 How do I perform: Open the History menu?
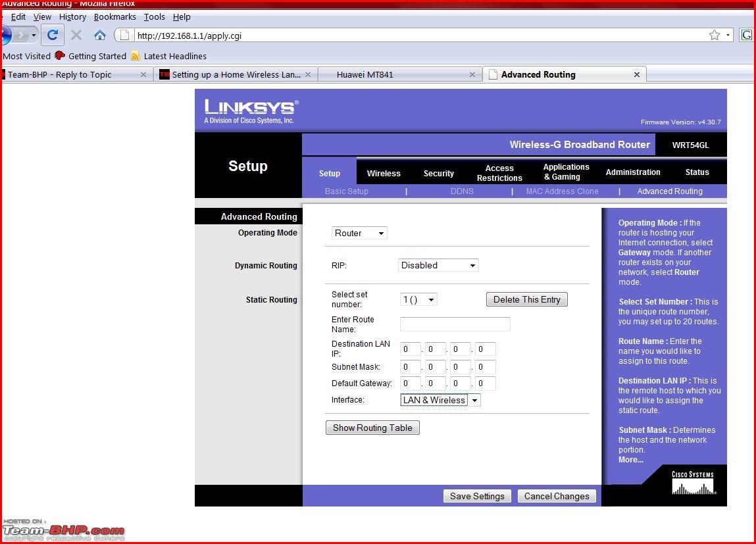(72, 17)
